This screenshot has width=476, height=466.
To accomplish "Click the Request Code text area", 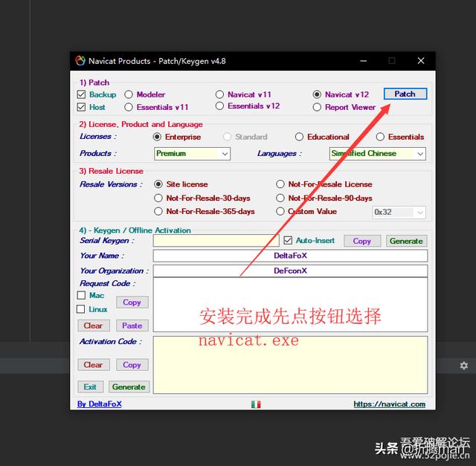I will pyautogui.click(x=290, y=305).
